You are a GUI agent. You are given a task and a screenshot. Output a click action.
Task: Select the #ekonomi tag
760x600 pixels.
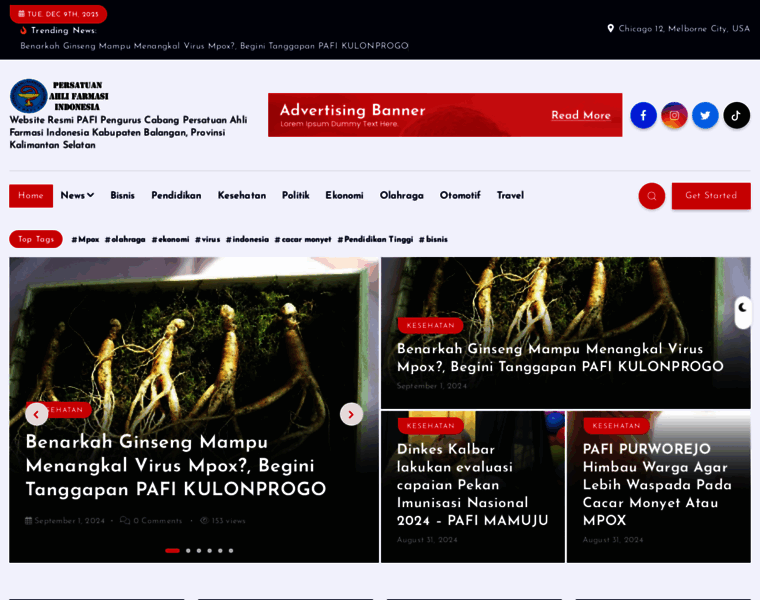tap(171, 239)
